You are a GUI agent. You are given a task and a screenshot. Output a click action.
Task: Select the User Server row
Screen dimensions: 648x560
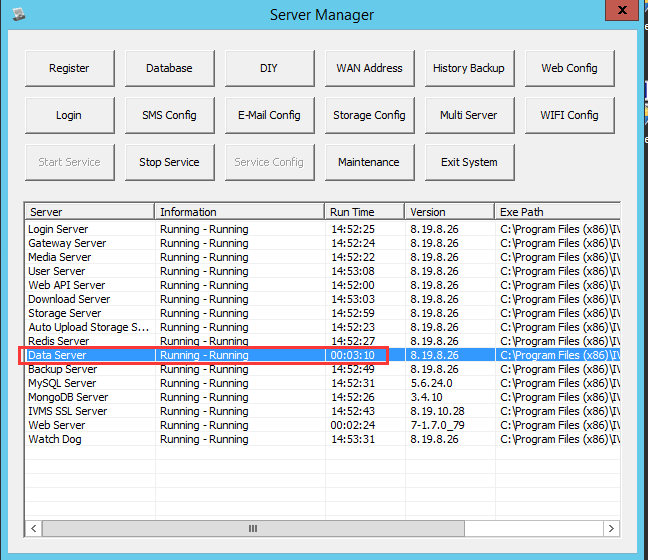(x=322, y=272)
